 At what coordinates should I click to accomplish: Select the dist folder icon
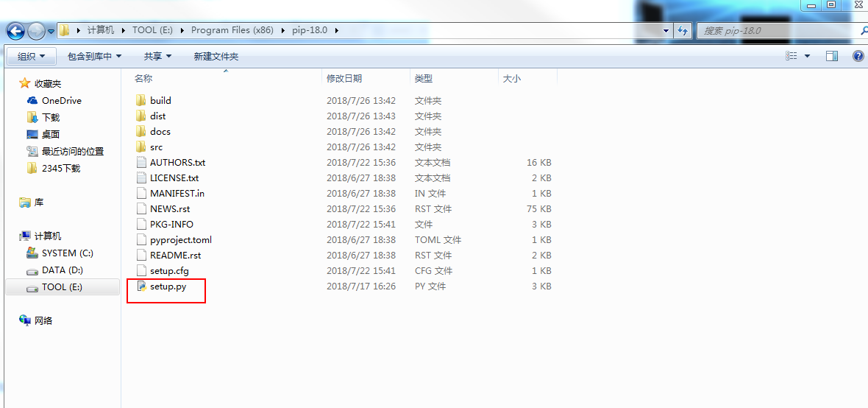coord(141,116)
